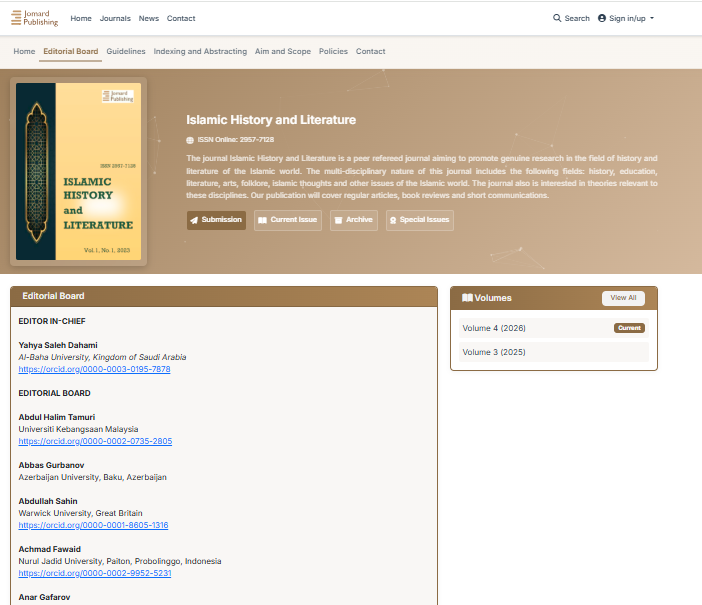The height and width of the screenshot is (605, 702).
Task: Open Contact in top navigation
Action: [x=181, y=18]
